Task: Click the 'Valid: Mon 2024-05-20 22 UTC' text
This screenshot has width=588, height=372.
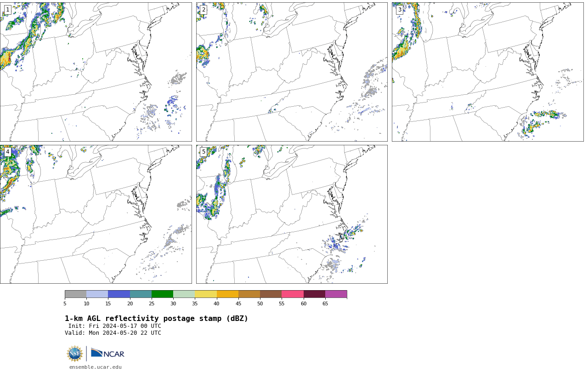Action: (113, 333)
